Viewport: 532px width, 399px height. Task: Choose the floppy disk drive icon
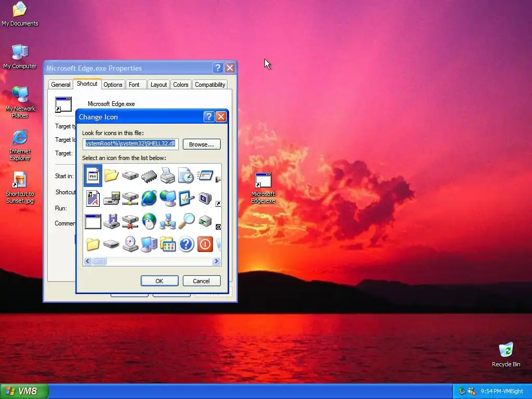112,198
